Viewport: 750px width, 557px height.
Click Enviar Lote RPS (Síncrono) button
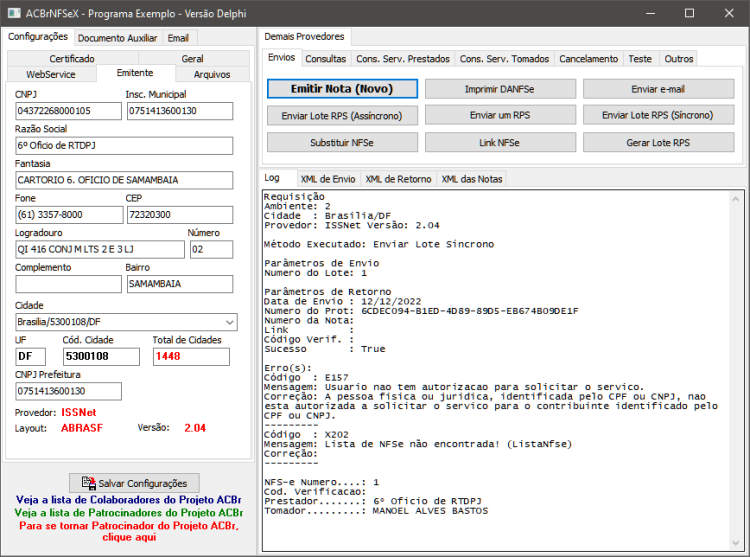click(x=658, y=115)
